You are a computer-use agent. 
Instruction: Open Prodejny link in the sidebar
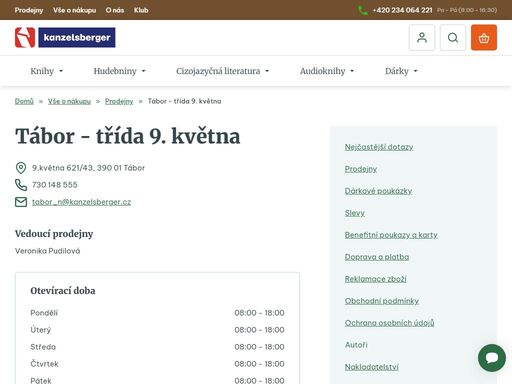point(361,169)
